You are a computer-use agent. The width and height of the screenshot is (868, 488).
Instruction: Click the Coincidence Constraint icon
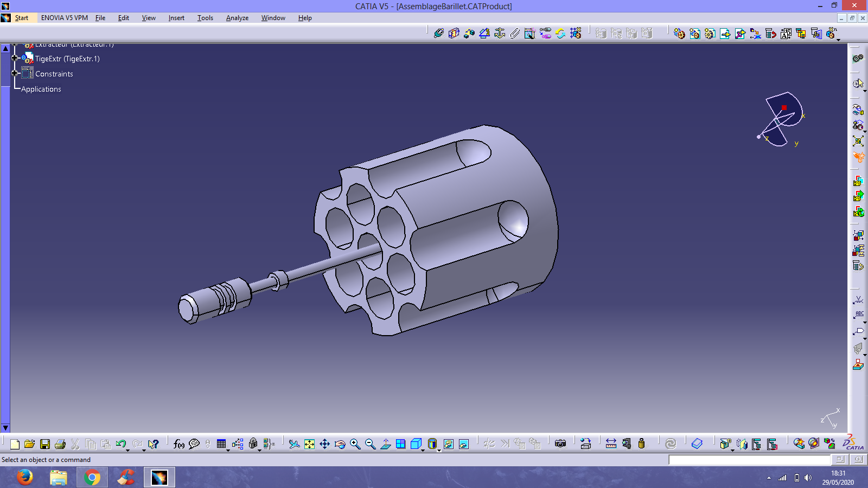[x=439, y=33]
